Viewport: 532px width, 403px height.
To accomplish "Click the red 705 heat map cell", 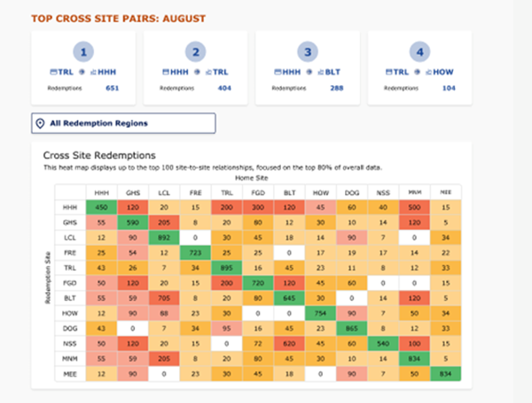I will 163,297.
